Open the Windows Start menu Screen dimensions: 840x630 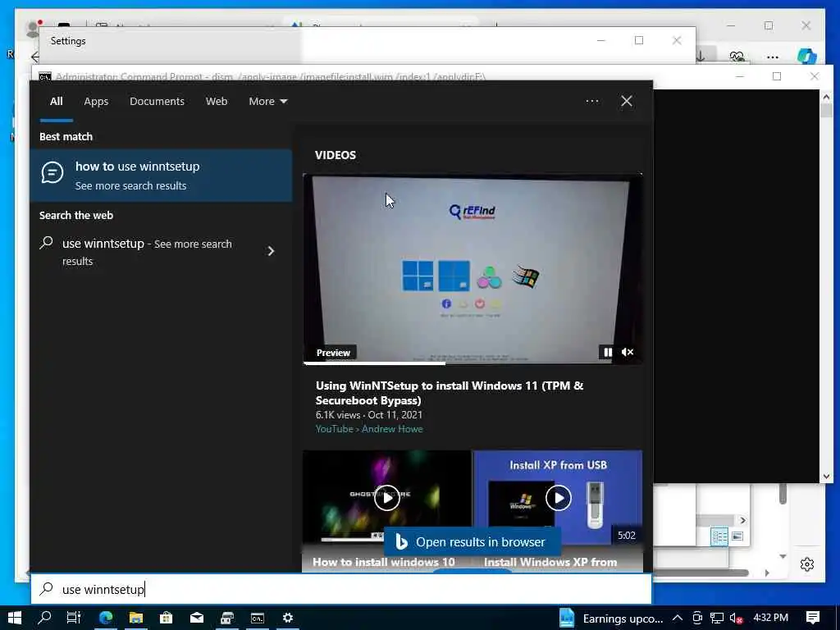tap(15, 619)
